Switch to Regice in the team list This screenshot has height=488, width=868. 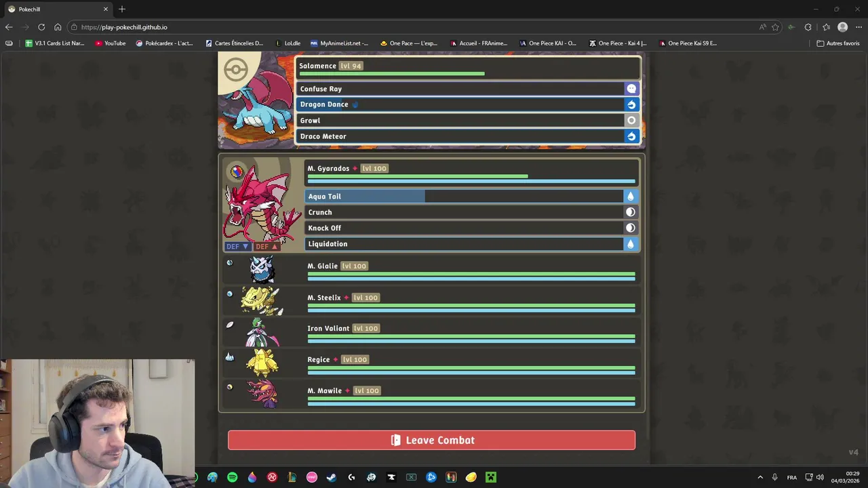pos(431,363)
